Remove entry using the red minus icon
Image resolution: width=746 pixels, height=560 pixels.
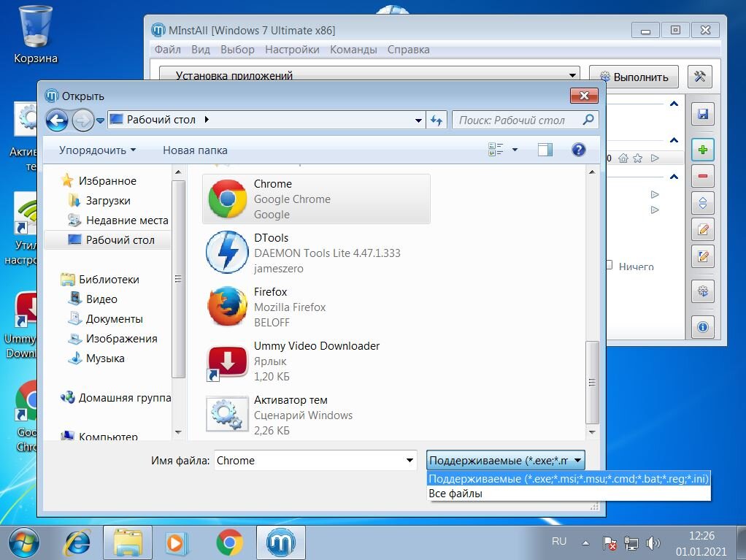click(701, 176)
